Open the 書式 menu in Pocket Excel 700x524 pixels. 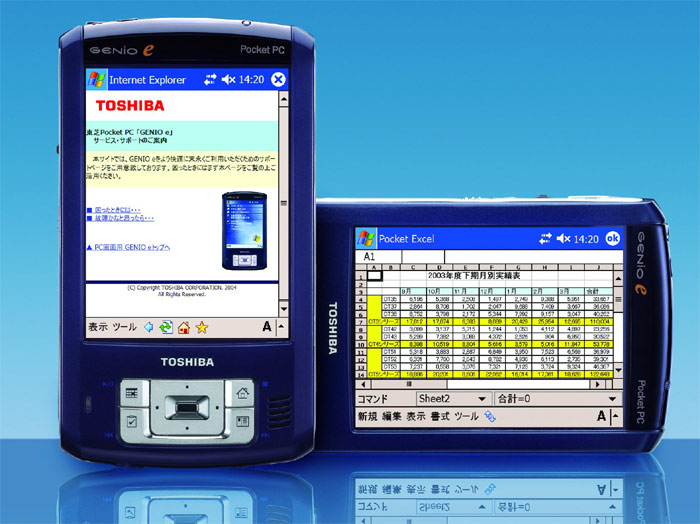click(x=440, y=416)
